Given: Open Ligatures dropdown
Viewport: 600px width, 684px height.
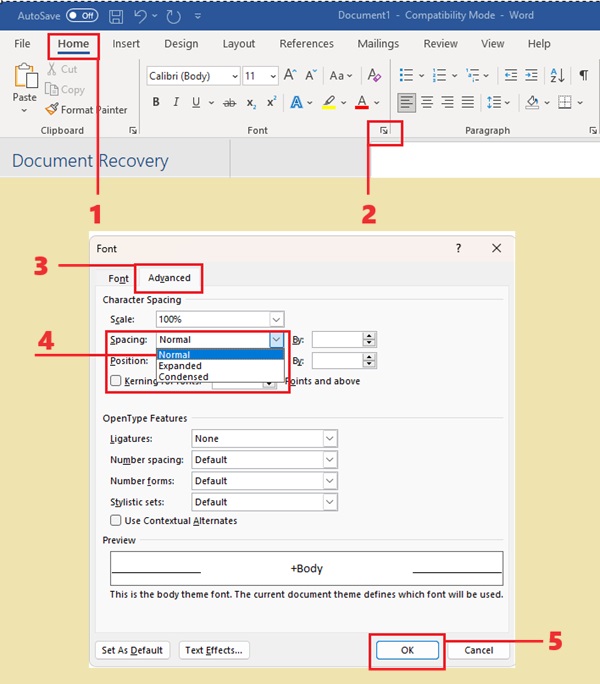Looking at the screenshot, I should [329, 438].
